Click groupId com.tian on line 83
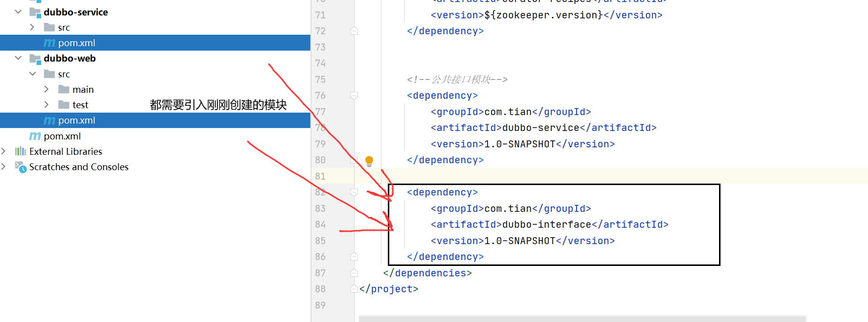This screenshot has height=322, width=868. (x=508, y=208)
